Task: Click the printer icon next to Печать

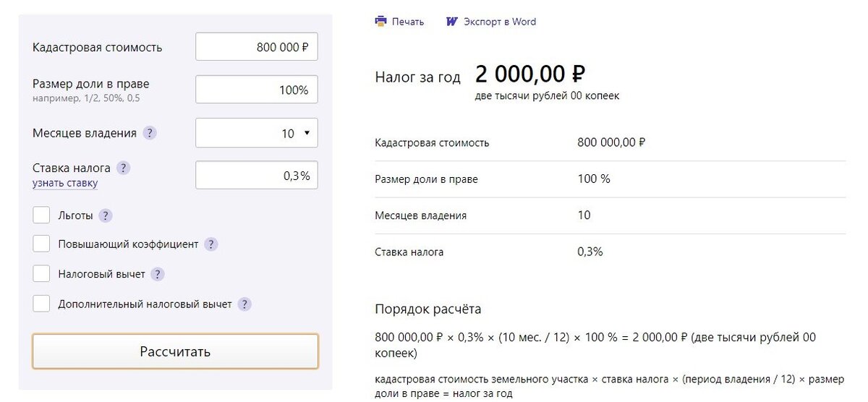Action: (381, 22)
